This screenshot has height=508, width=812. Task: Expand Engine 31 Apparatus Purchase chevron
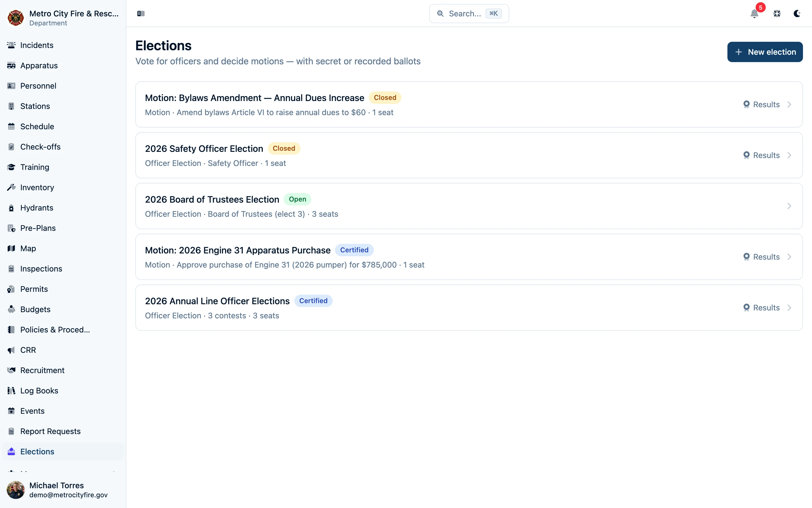(x=789, y=257)
